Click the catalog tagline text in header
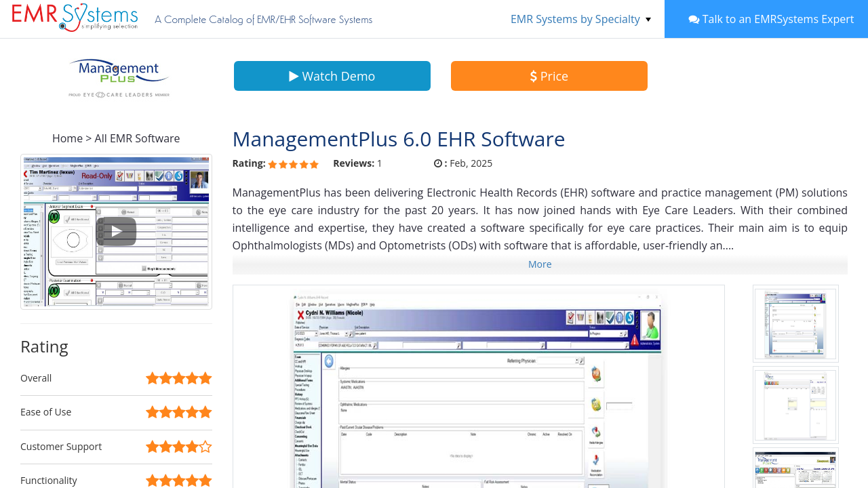The height and width of the screenshot is (488, 868). [263, 20]
